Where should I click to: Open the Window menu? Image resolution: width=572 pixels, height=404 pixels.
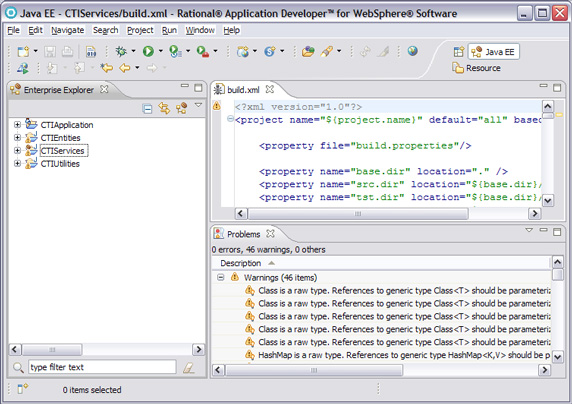(200, 30)
